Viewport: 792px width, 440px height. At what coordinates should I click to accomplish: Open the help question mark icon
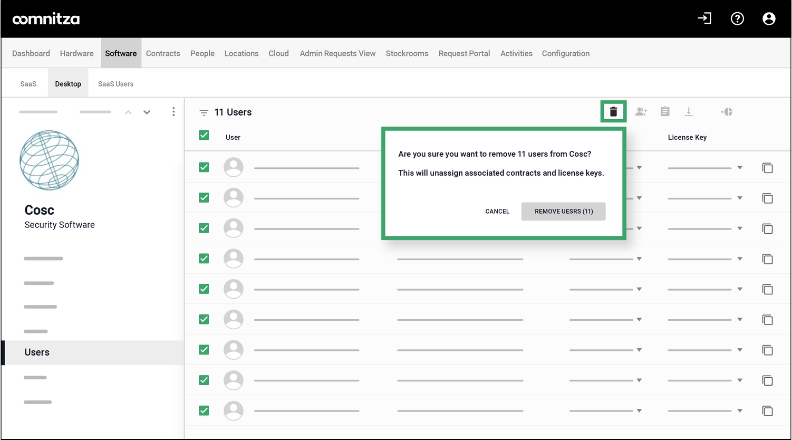pos(737,18)
